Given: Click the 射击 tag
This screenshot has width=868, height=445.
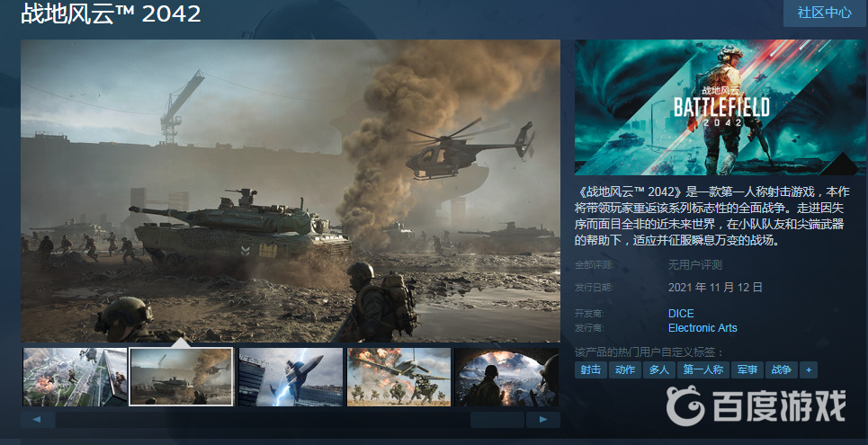Looking at the screenshot, I should tap(591, 369).
